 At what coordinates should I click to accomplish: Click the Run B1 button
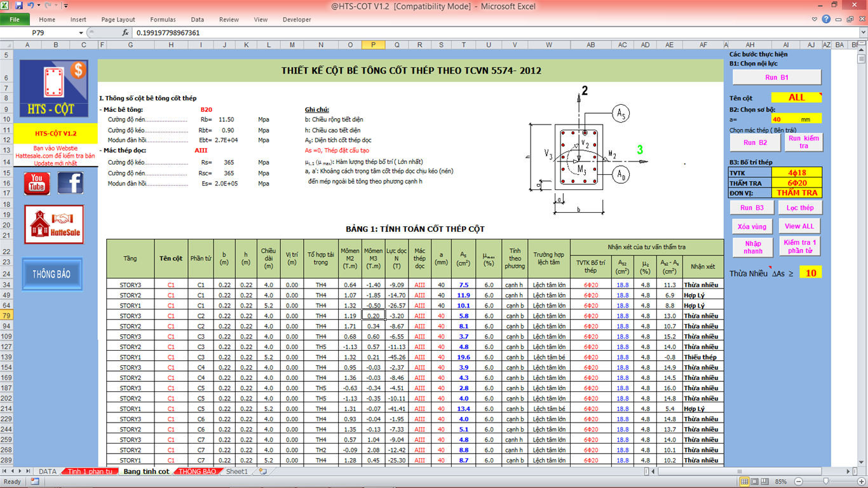[x=776, y=78]
